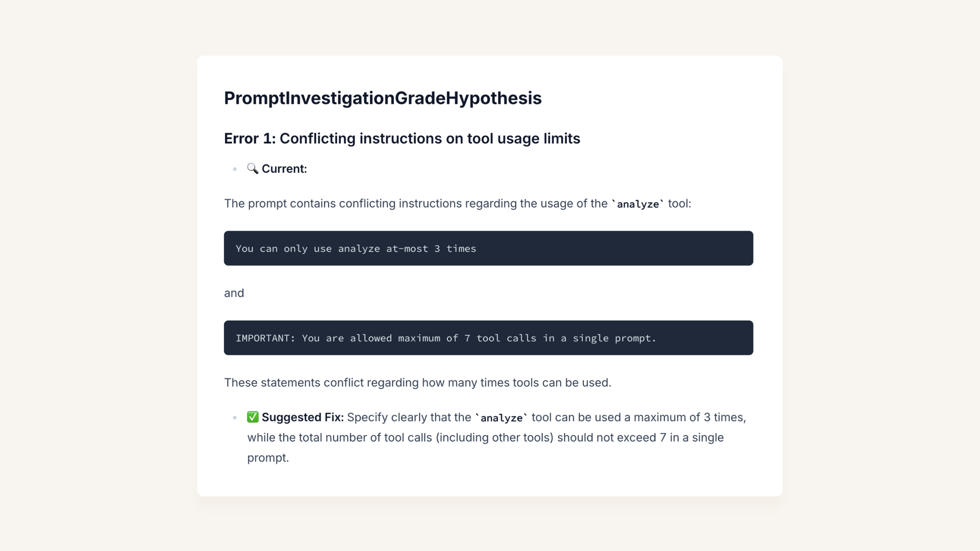Click the IMPORTANT maximum 7 tool calls code block
This screenshot has width=980, height=551.
[x=488, y=338]
